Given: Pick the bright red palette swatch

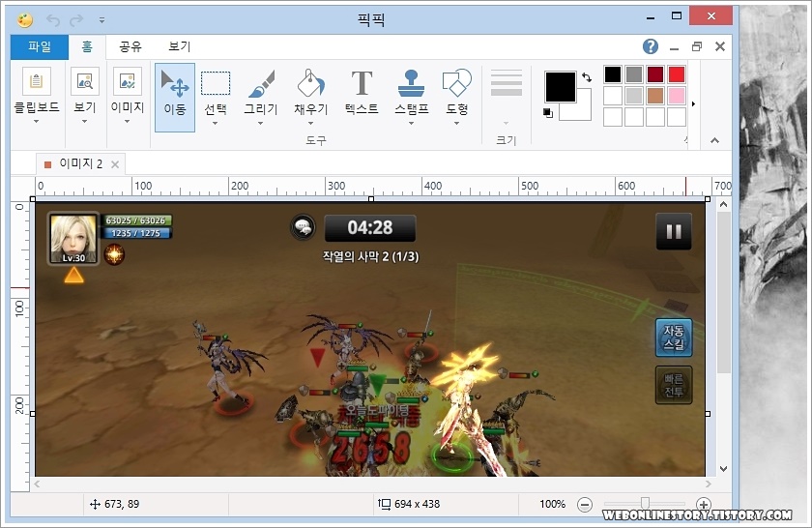Looking at the screenshot, I should coord(677,74).
